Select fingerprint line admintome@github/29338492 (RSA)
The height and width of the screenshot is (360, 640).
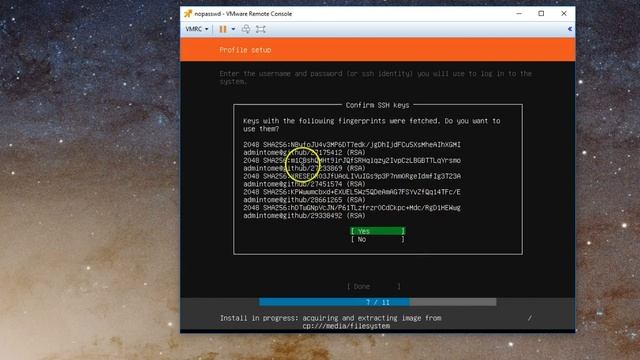pos(304,216)
